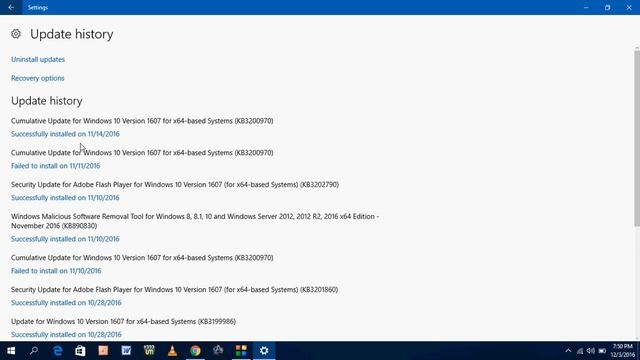
Task: Show hidden system tray icons
Action: point(568,351)
